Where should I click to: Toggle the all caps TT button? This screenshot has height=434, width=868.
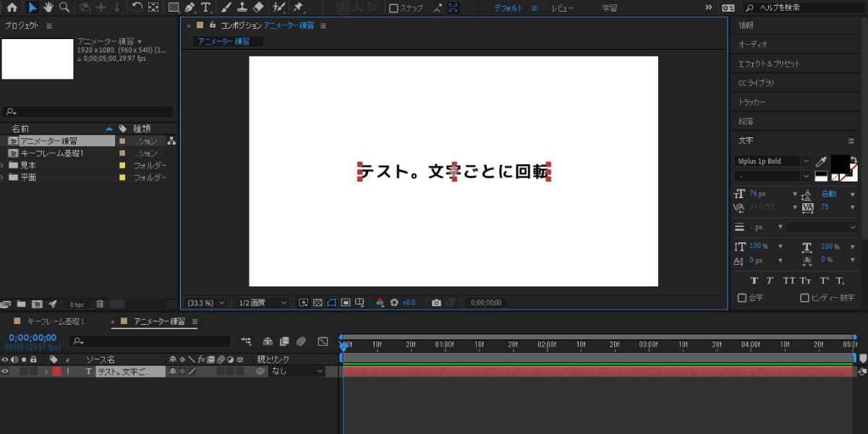(789, 281)
